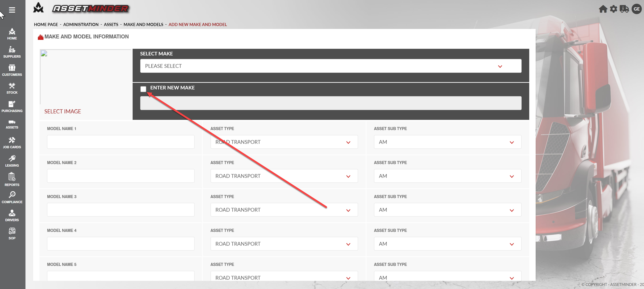The height and width of the screenshot is (289, 644).
Task: Expand the Select Make dropdown
Action: (x=331, y=66)
